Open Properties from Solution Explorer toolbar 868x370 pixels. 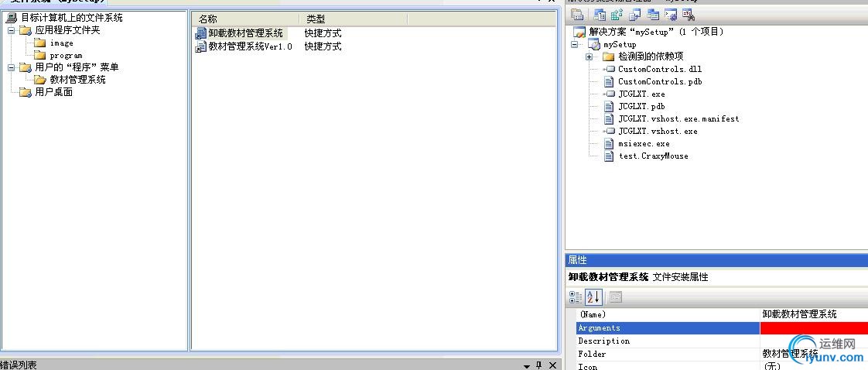click(577, 15)
